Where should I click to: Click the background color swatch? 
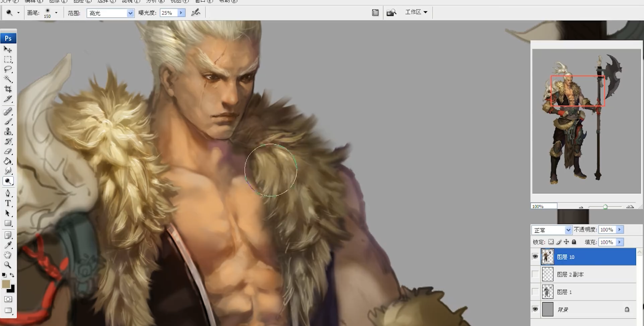12,290
